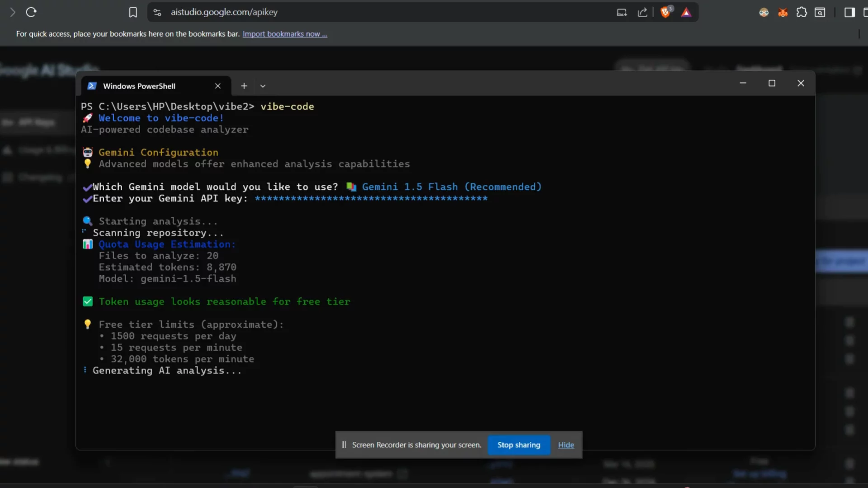Close the Windows PowerShell tab
Viewport: 868px width, 488px height.
(x=218, y=86)
